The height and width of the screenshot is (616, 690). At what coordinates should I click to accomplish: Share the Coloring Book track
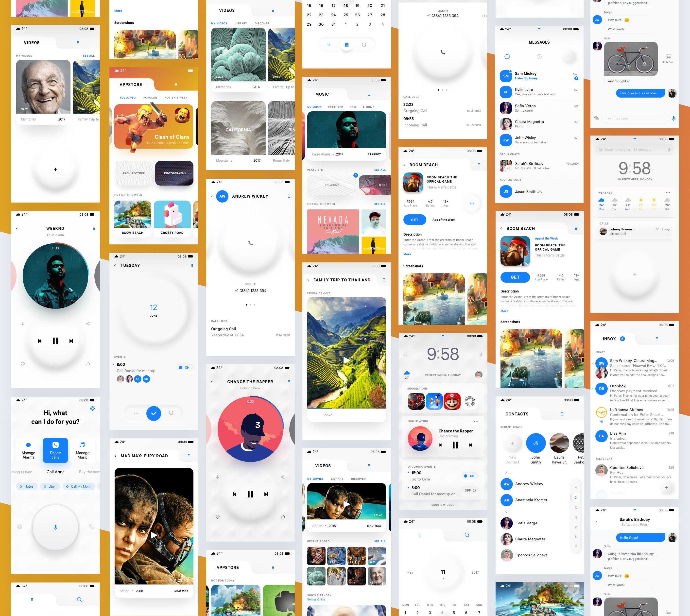point(283,477)
